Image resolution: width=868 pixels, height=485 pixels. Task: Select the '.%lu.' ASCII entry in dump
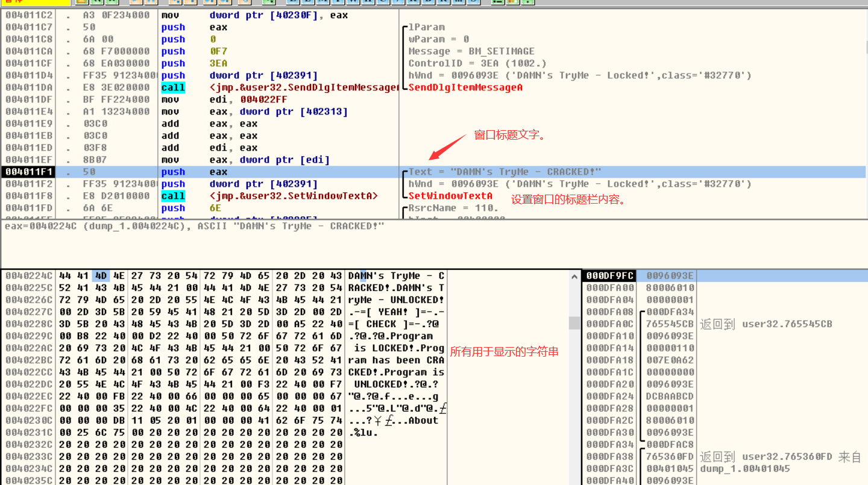pyautogui.click(x=363, y=433)
